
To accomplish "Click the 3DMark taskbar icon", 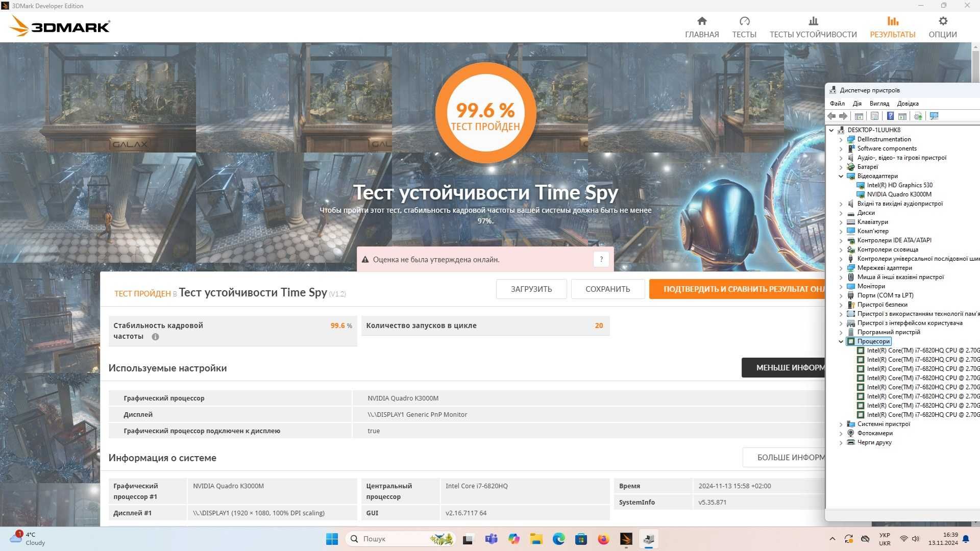I will [x=626, y=539].
